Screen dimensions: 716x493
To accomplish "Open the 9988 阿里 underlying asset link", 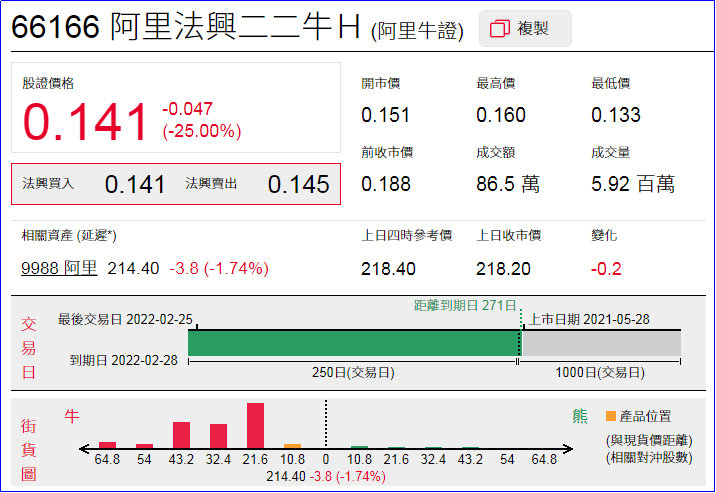I will (59, 268).
